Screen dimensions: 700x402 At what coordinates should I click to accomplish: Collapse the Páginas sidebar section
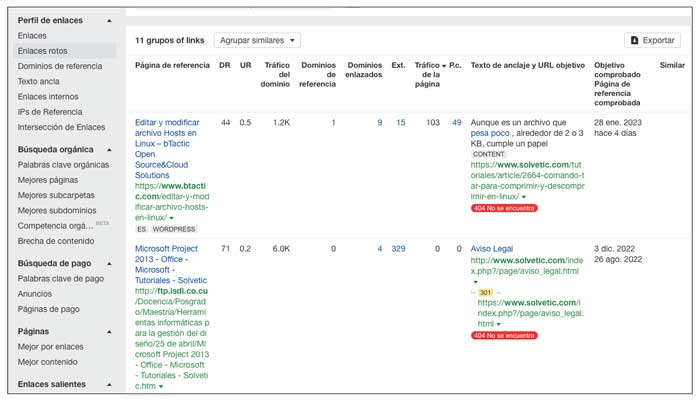(x=108, y=330)
